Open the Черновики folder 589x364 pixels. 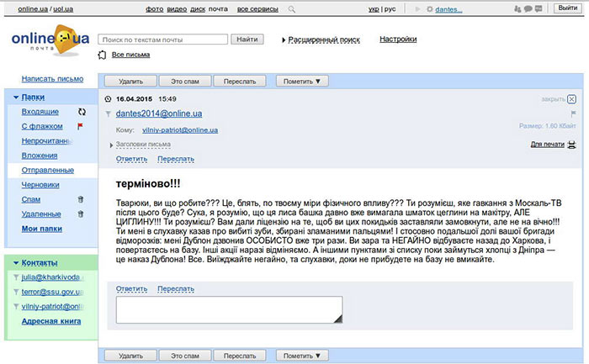coord(40,185)
